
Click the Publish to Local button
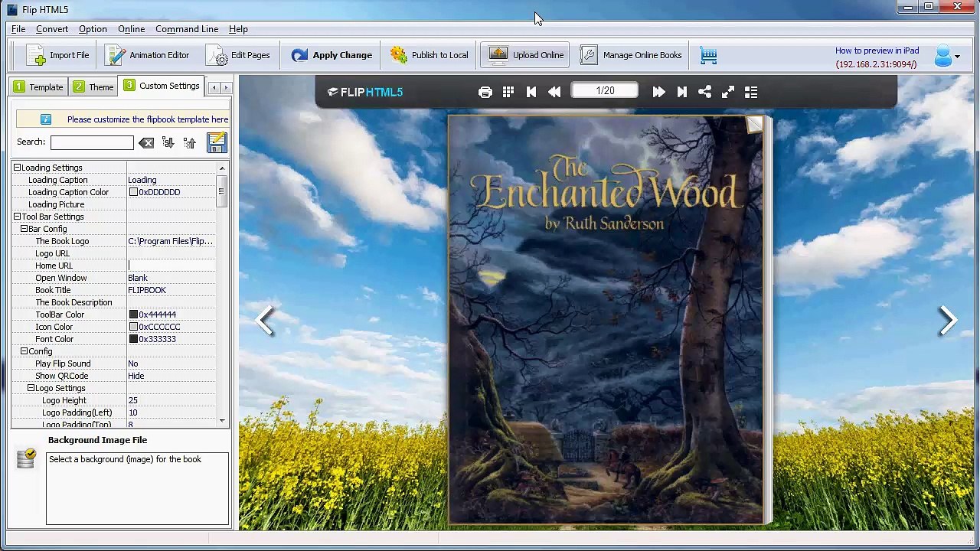coord(429,55)
